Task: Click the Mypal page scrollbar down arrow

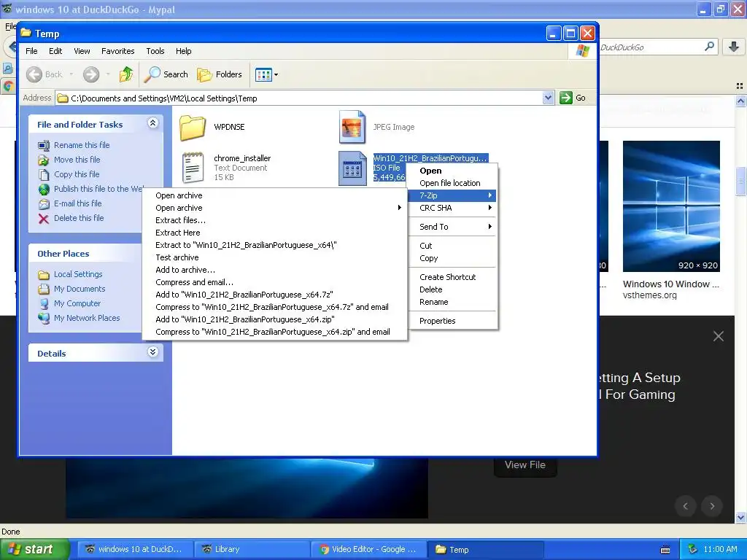Action: pos(740,518)
